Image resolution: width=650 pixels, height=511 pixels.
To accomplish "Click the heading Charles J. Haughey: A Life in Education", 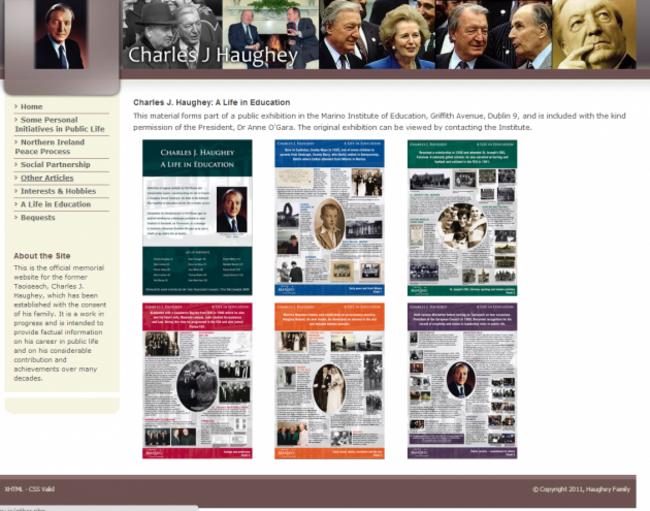I will tap(211, 102).
